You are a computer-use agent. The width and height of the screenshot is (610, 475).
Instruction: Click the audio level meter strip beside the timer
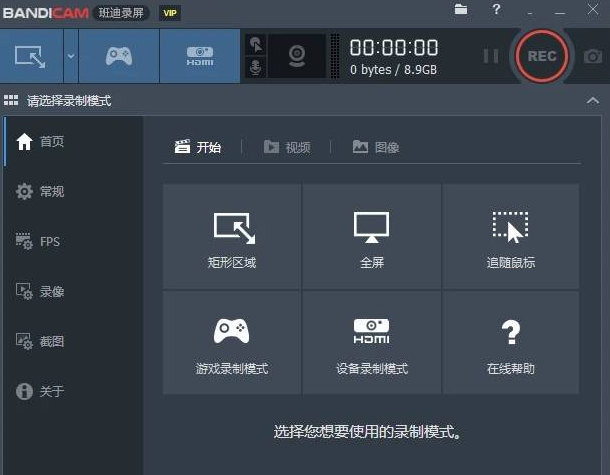[x=335, y=56]
